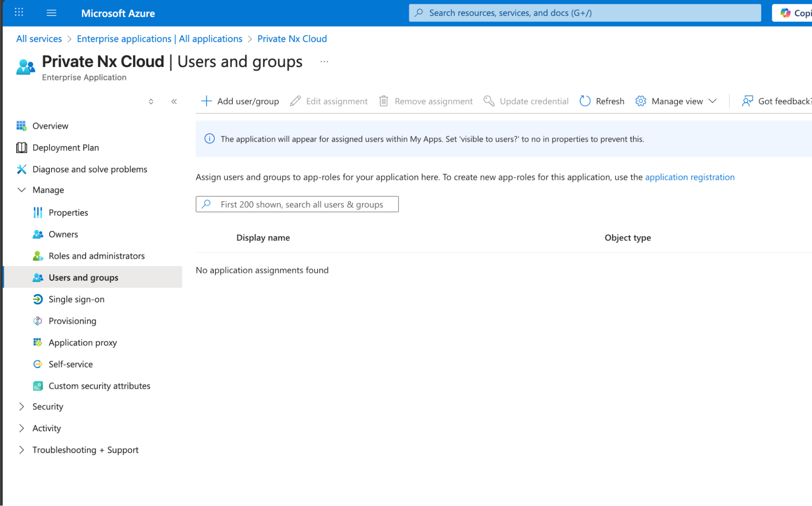Sort by Display name column header

click(263, 238)
